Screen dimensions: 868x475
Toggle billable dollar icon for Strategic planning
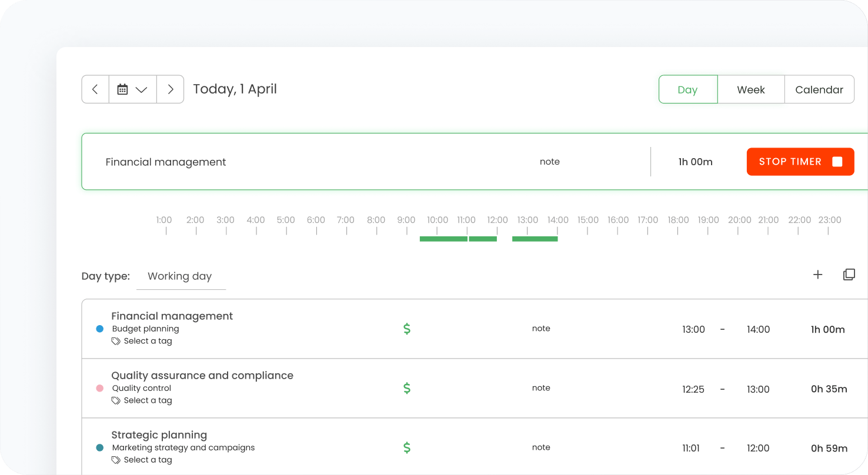(x=407, y=447)
